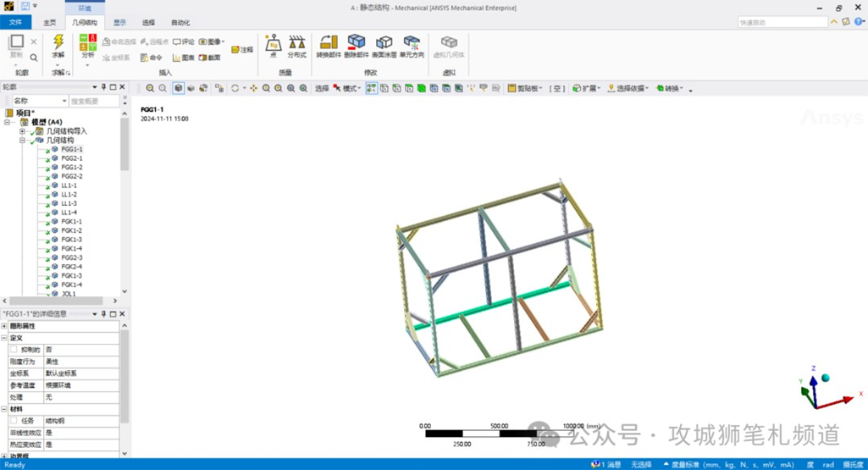This screenshot has width=868, height=470.
Task: Switch to the 显示 ribbon tab
Action: coord(120,23)
